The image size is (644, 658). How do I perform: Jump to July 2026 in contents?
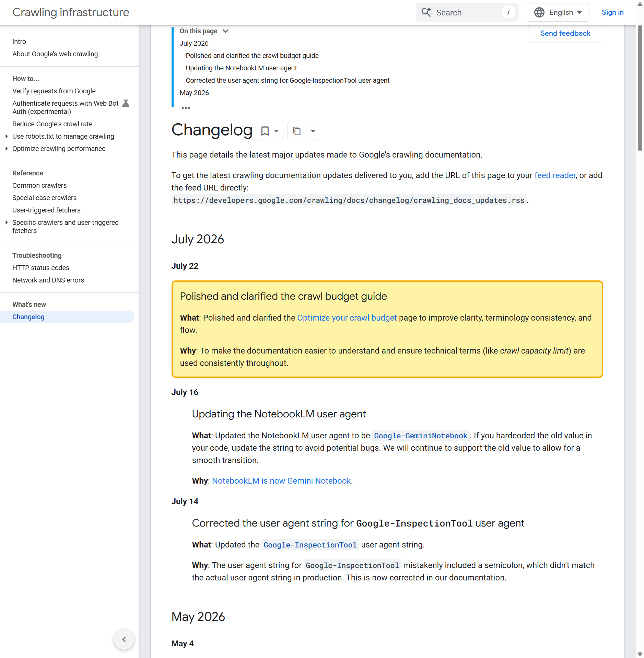click(194, 43)
